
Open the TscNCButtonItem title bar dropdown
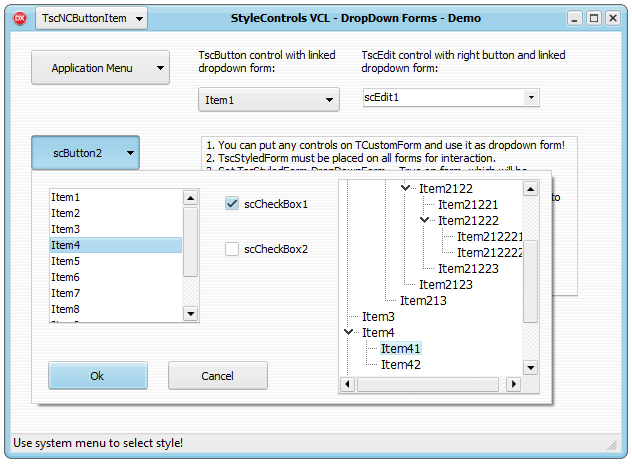pos(91,18)
